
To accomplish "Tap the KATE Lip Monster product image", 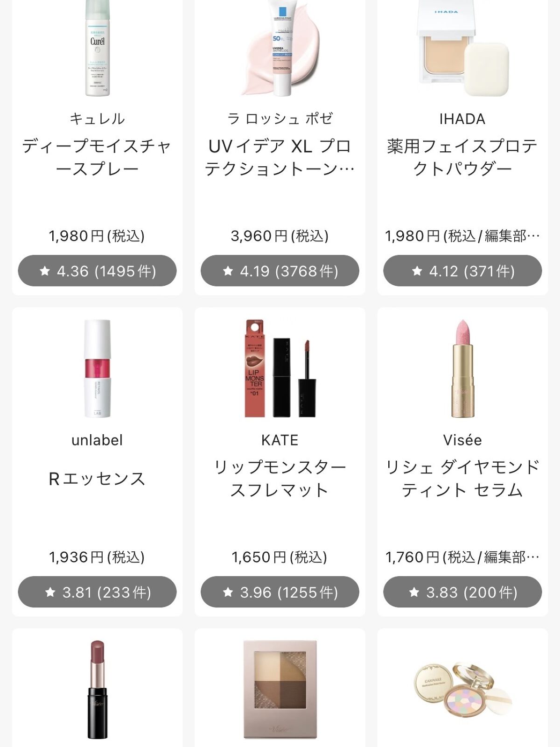I will point(280,368).
